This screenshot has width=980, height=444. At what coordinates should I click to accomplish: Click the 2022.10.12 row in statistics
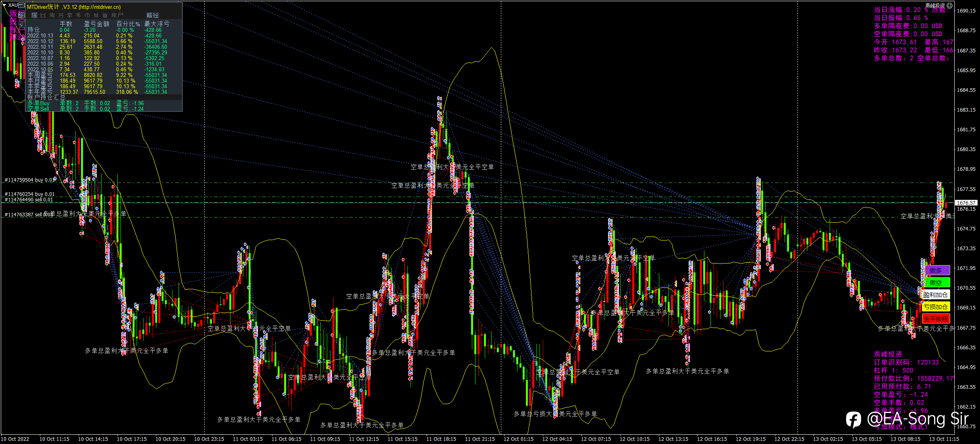[97, 41]
